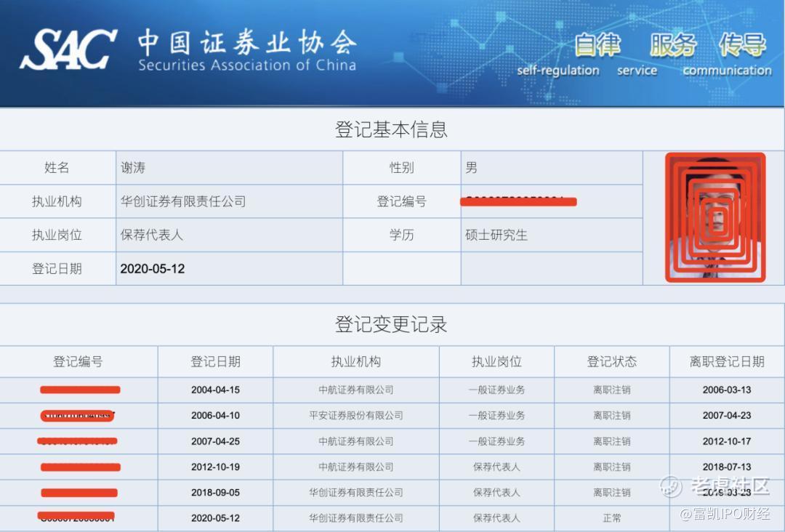Click the education value 硕士研究生
The width and height of the screenshot is (785, 532).
[496, 235]
